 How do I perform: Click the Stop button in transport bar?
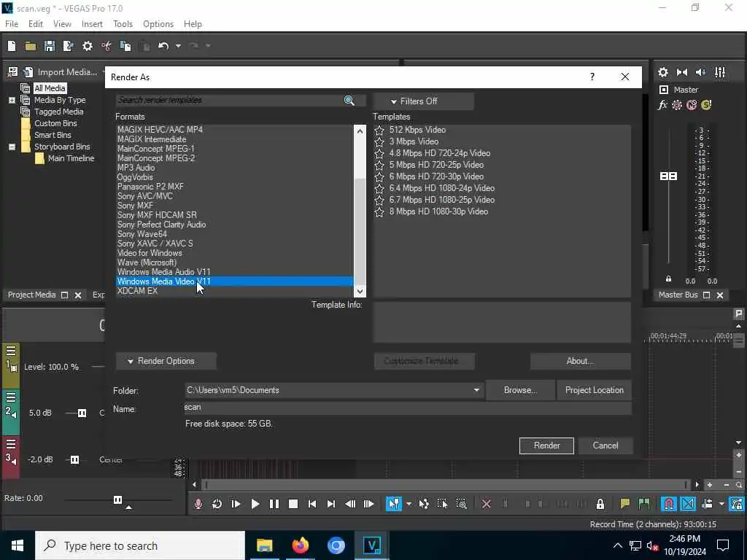coord(293,504)
